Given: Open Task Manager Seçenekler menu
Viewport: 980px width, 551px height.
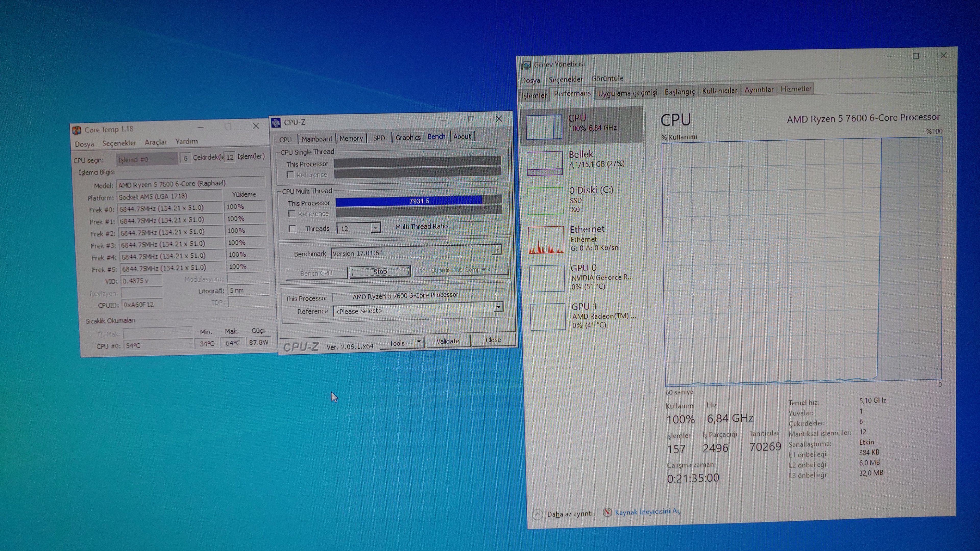Looking at the screenshot, I should click(565, 79).
